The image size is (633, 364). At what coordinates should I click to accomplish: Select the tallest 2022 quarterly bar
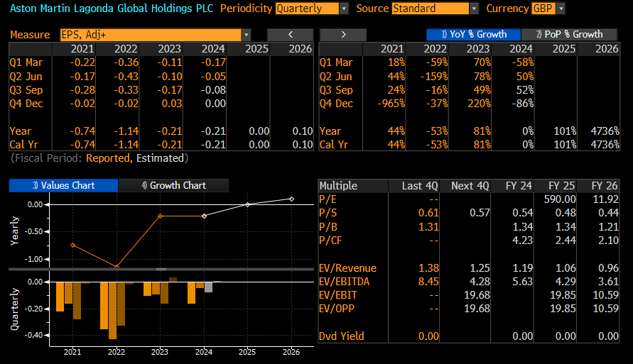click(x=113, y=310)
